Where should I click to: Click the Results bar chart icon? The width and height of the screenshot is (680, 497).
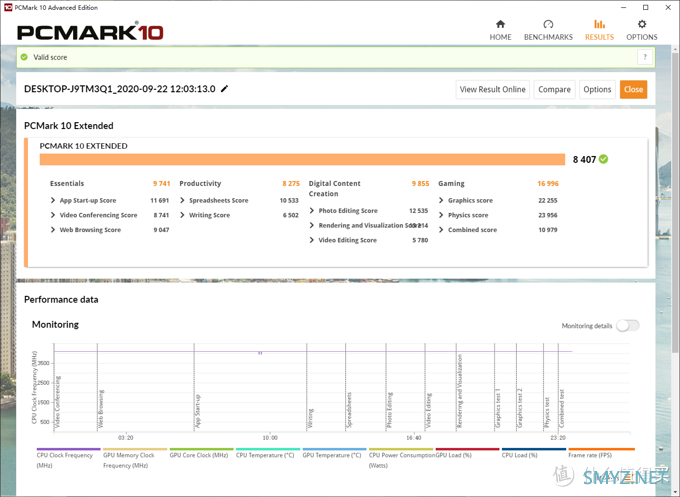point(599,24)
